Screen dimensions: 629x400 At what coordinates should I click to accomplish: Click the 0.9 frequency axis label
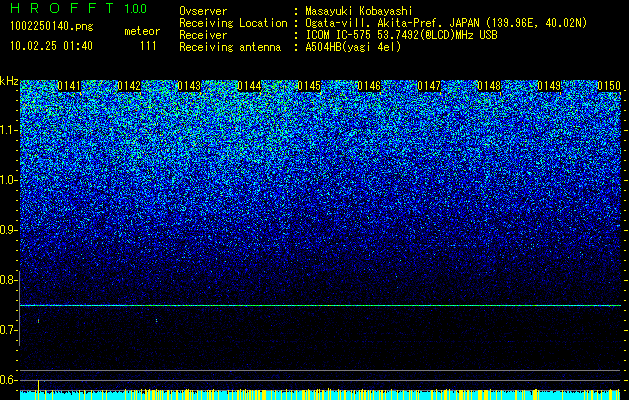(8, 230)
